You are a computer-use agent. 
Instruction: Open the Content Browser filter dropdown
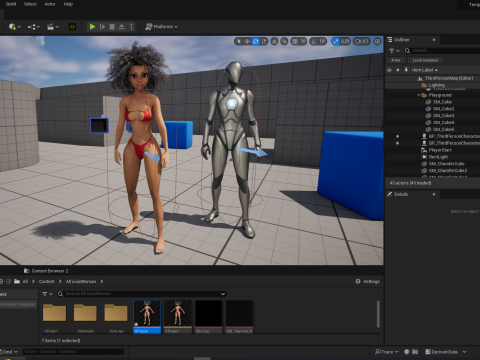[x=47, y=294]
